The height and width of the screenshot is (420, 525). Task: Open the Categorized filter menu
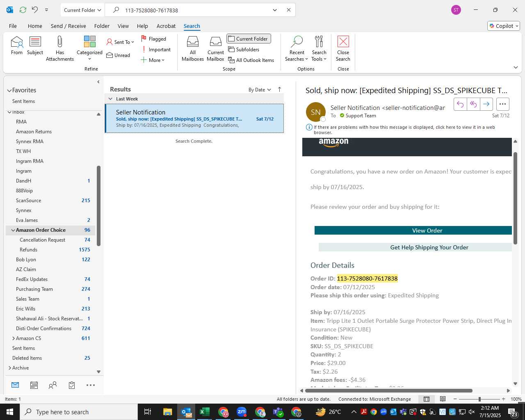tap(89, 48)
